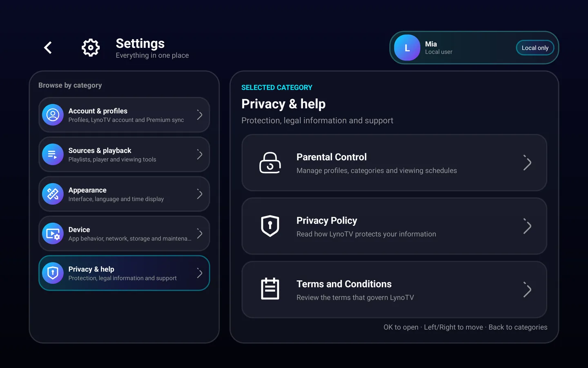Select the Account & profiles category
This screenshot has height=368, width=588.
(124, 115)
